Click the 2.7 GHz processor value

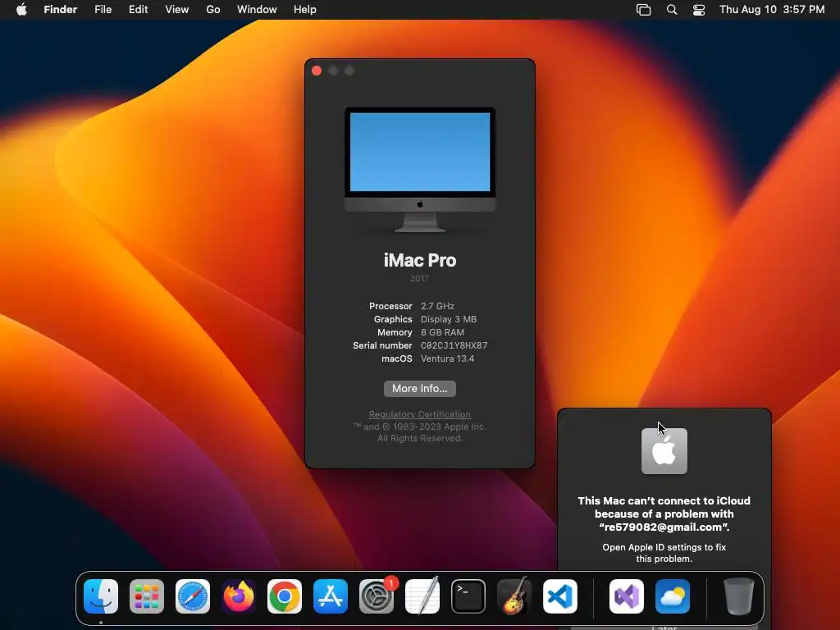[438, 307]
